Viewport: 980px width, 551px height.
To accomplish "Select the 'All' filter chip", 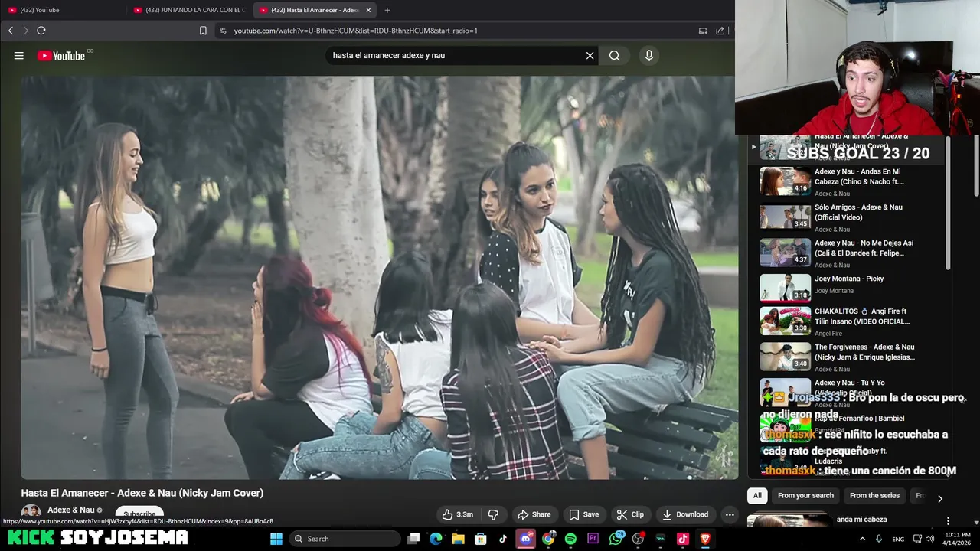I will coord(757,496).
